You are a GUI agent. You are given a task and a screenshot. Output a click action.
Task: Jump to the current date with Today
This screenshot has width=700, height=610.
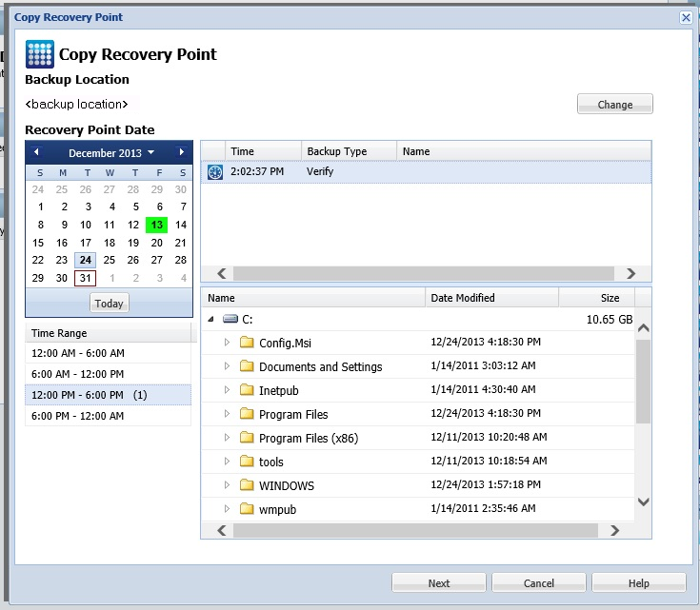coord(109,304)
